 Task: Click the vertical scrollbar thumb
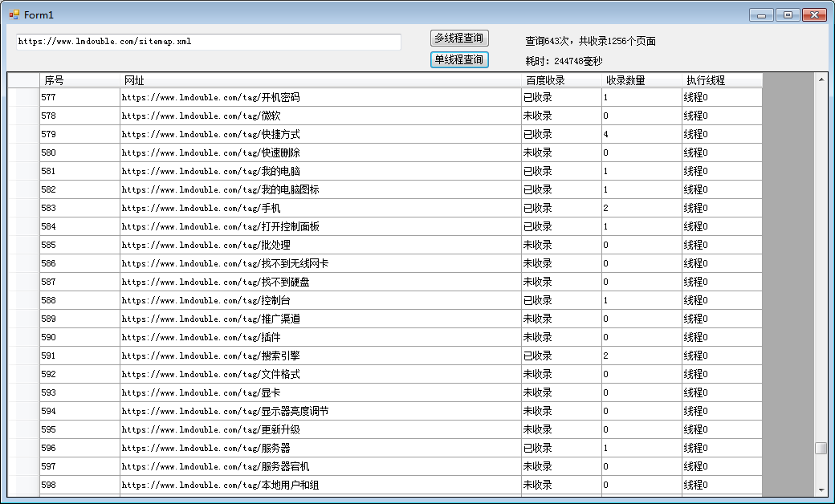point(821,448)
